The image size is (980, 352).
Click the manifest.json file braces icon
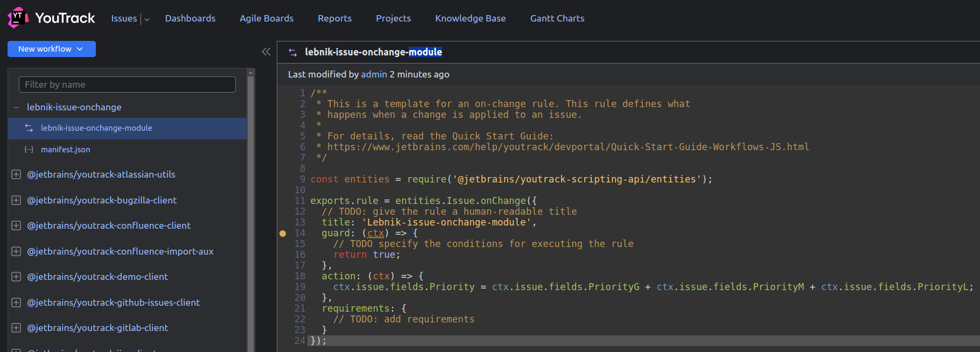tap(29, 150)
